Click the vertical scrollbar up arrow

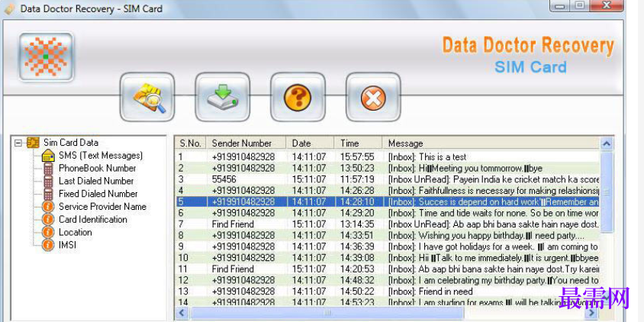(607, 143)
